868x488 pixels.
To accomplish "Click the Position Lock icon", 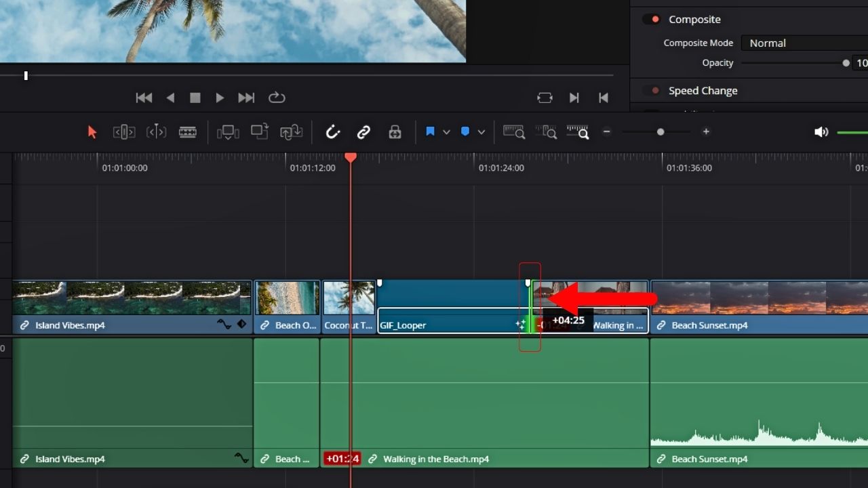I will (x=395, y=131).
